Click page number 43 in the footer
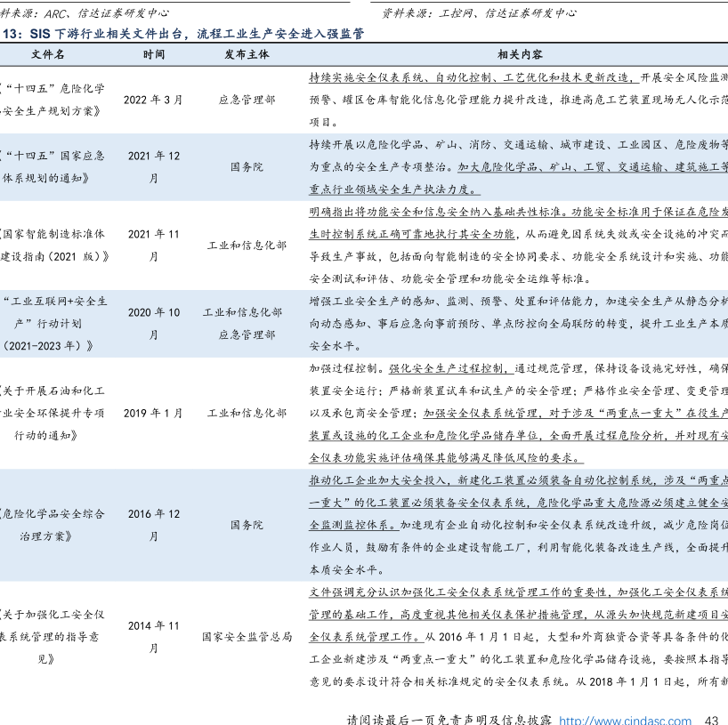 710,720
